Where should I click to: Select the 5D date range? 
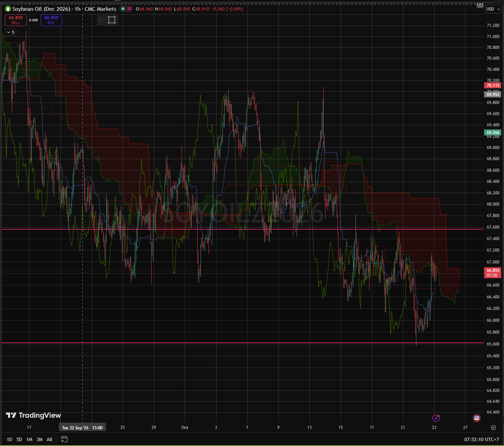[19, 439]
